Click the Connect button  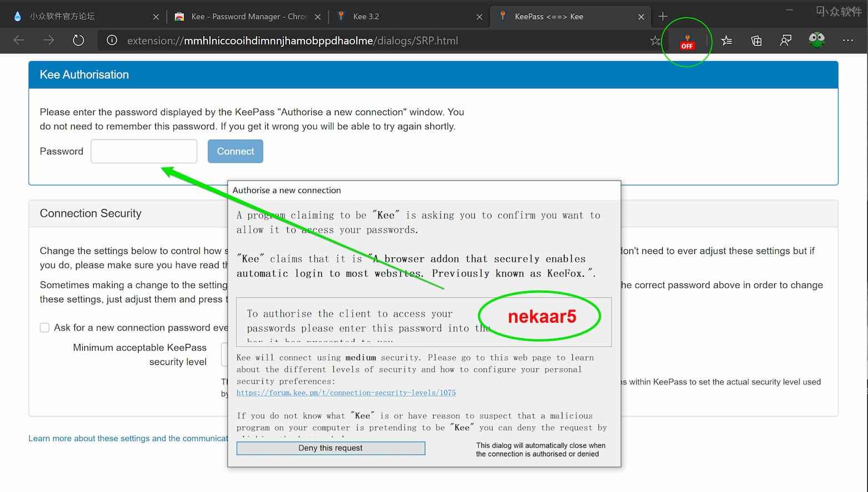(x=235, y=151)
